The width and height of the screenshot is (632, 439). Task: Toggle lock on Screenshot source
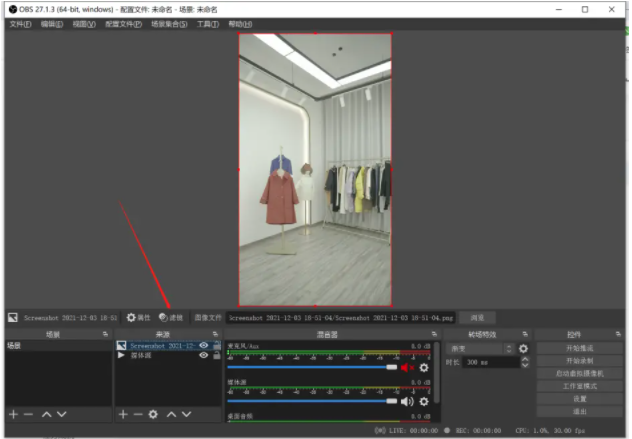pos(217,345)
